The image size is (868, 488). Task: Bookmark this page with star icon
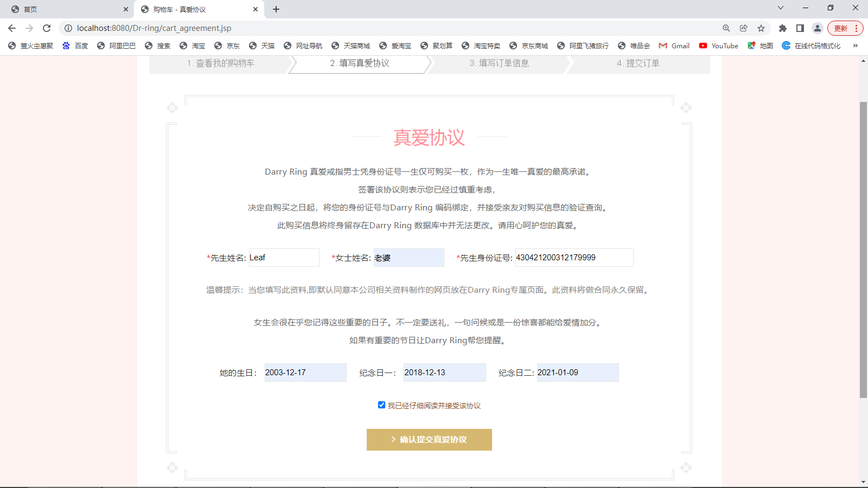pyautogui.click(x=761, y=28)
